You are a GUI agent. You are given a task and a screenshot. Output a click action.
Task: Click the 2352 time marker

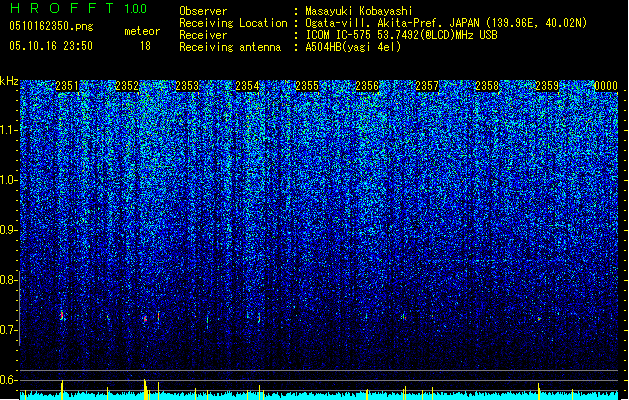click(x=127, y=86)
